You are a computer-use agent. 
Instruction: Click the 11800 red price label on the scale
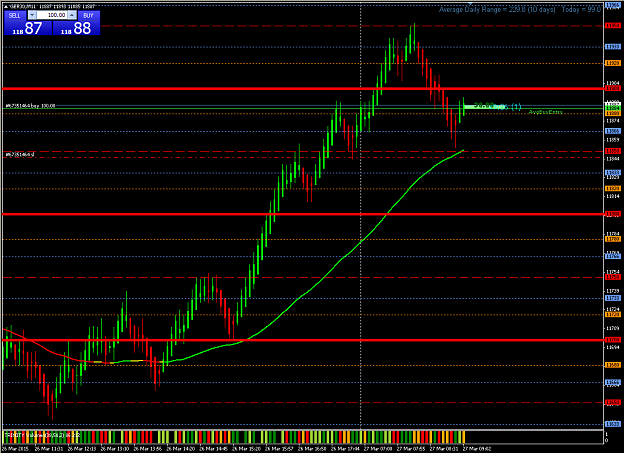click(613, 214)
